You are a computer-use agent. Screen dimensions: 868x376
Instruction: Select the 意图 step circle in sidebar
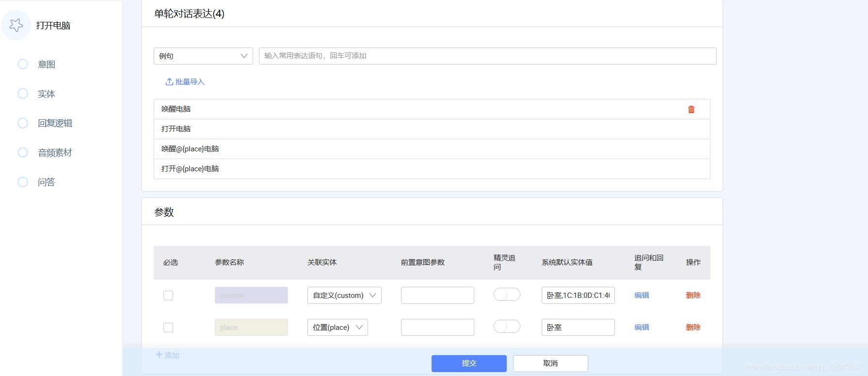pyautogui.click(x=23, y=64)
